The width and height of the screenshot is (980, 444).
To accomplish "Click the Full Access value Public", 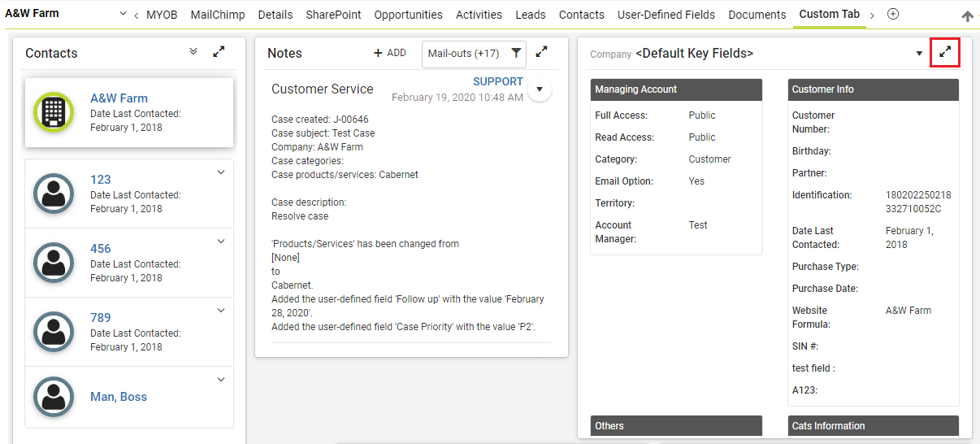I will 702,115.
